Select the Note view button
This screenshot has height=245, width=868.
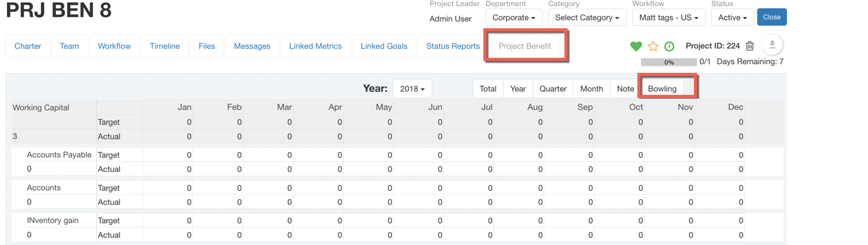625,89
